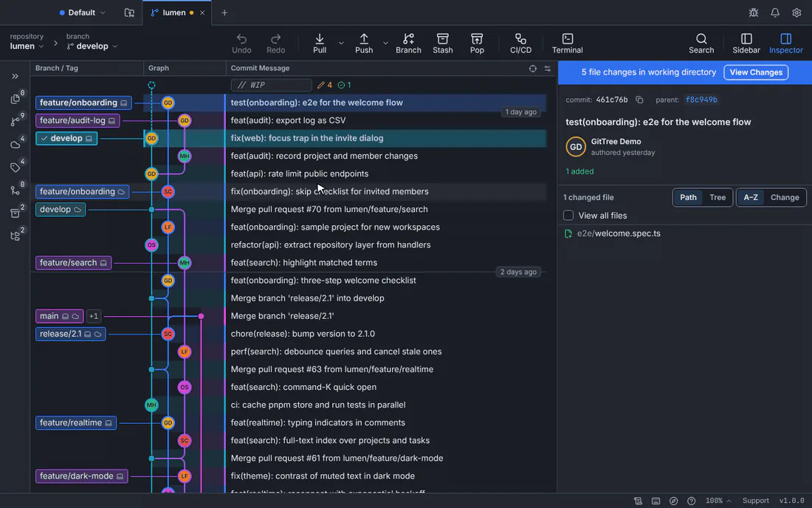
Task: Select the lumen repository tab
Action: click(173, 13)
